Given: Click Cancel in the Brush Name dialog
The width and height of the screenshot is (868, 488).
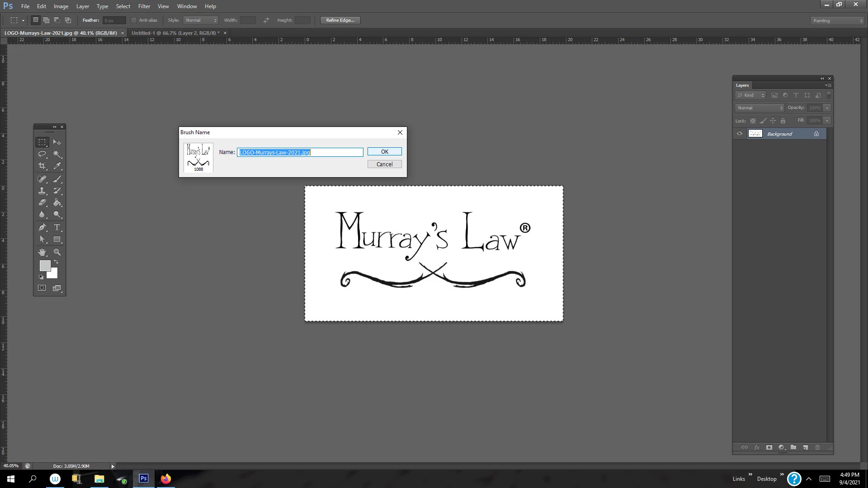Looking at the screenshot, I should pos(384,164).
